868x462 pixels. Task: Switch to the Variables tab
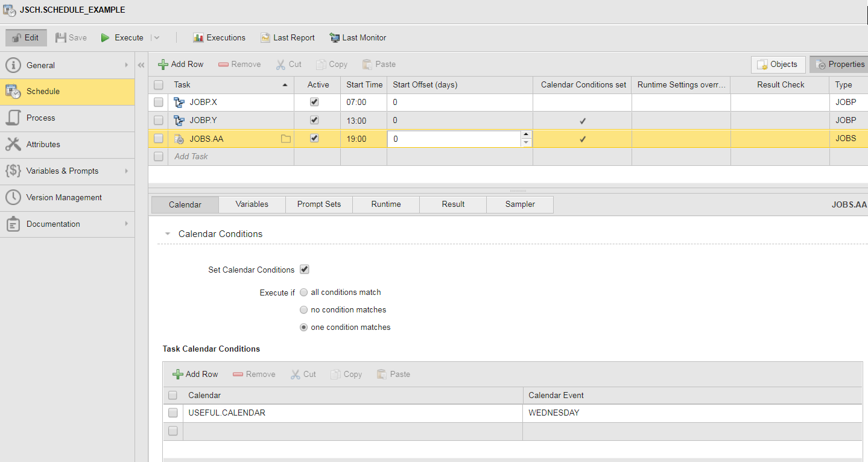(252, 204)
